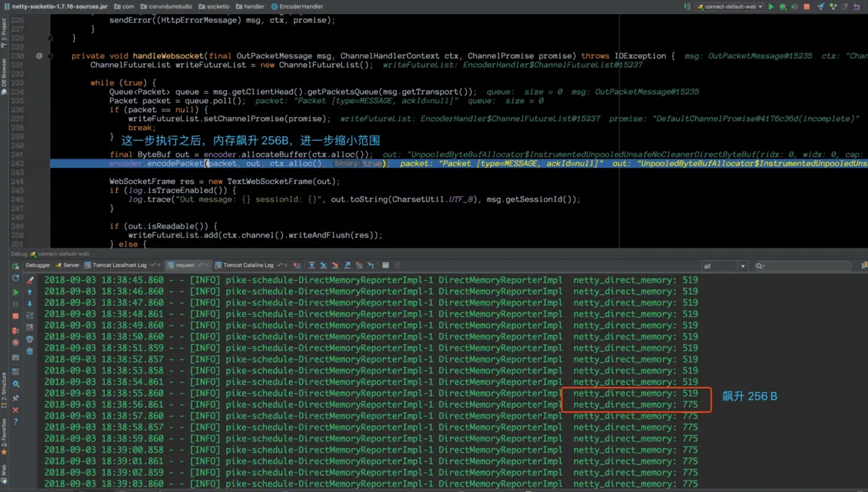Run with coverage icon in top toolbar

pyautogui.click(x=794, y=7)
